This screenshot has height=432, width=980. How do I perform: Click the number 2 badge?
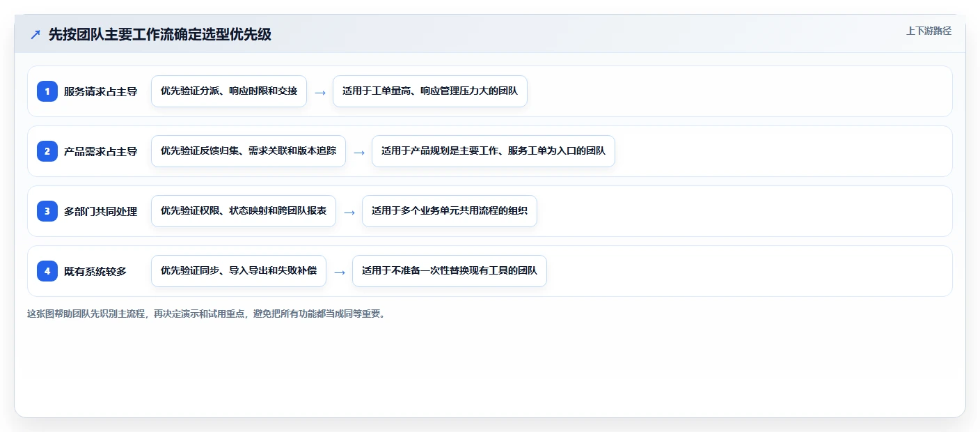point(47,151)
